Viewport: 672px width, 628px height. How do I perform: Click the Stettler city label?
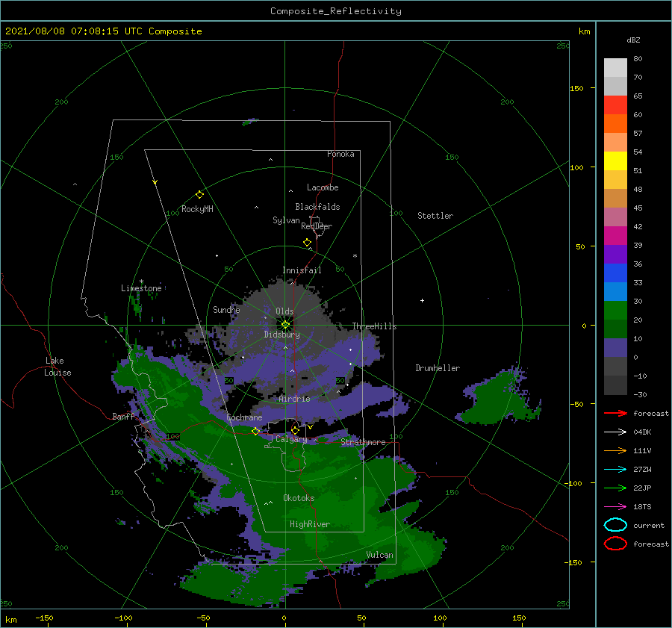click(435, 216)
